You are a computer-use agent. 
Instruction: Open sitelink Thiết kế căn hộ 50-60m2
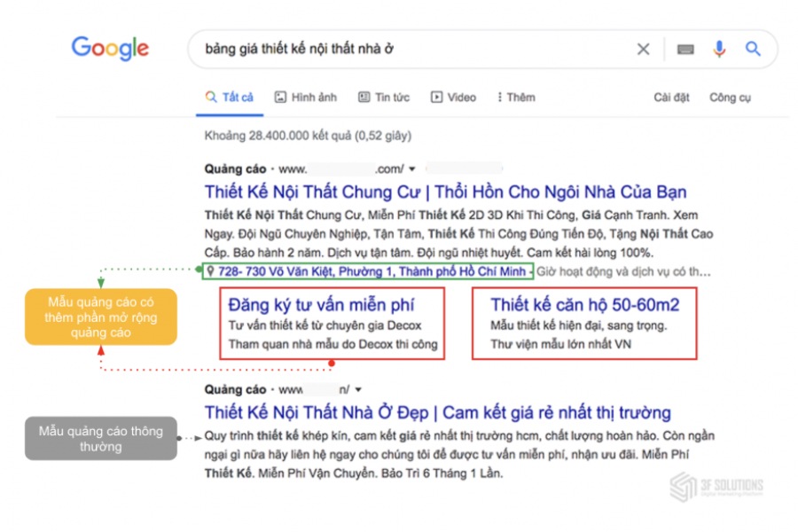point(585,305)
